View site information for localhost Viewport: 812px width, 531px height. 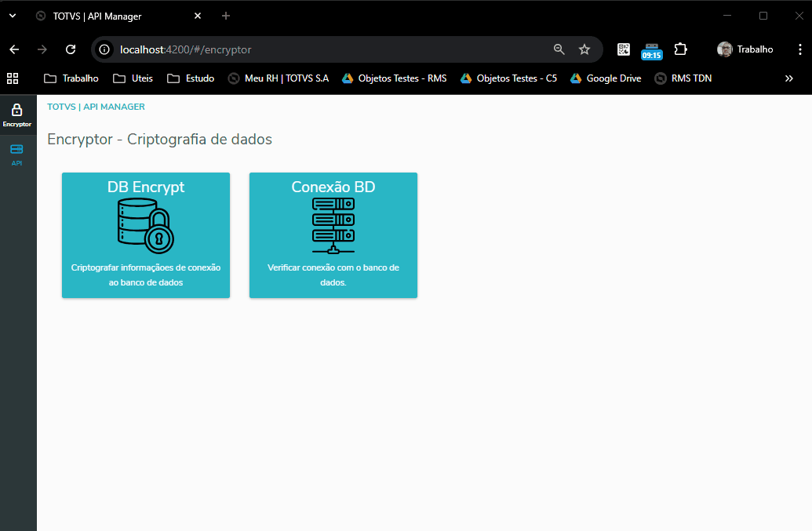[x=104, y=49]
